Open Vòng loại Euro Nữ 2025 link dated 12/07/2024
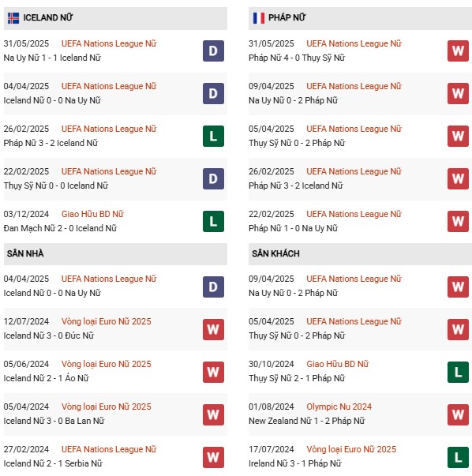The width and height of the screenshot is (472, 476). click(107, 321)
